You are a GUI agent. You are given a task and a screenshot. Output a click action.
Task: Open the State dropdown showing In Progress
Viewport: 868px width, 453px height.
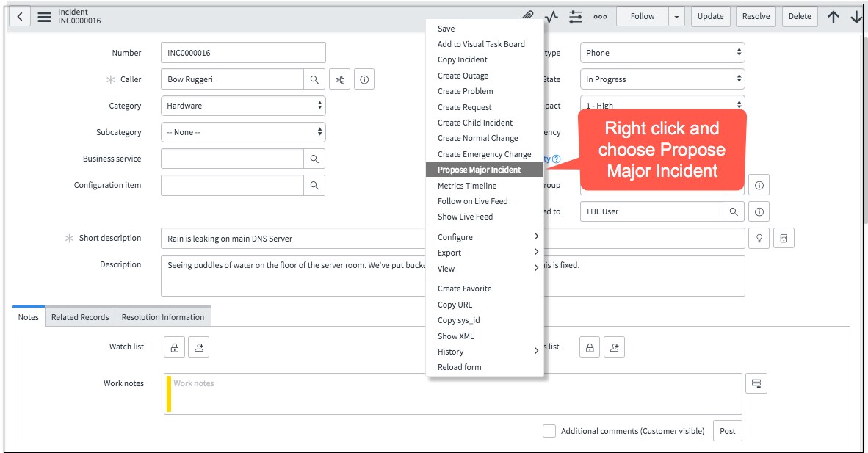coord(661,79)
